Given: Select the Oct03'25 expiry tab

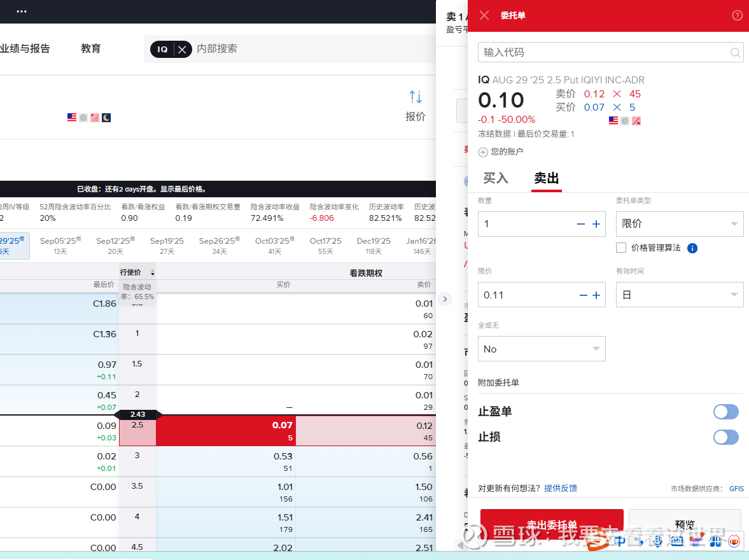Looking at the screenshot, I should [275, 246].
